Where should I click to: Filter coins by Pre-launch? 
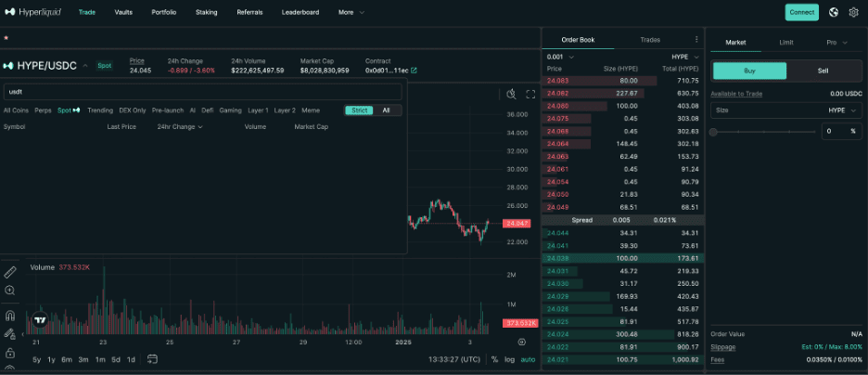coord(168,110)
